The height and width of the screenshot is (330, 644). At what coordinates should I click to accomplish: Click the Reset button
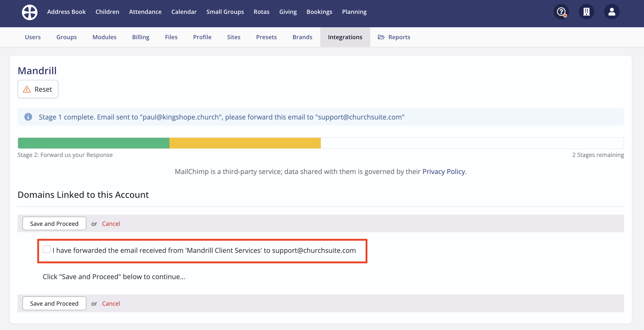coord(38,89)
